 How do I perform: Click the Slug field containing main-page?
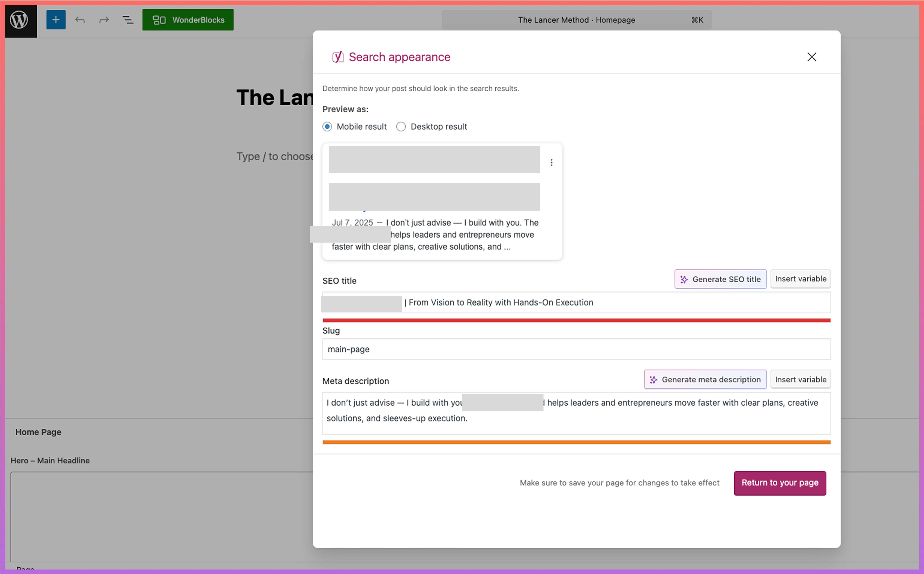[576, 349]
